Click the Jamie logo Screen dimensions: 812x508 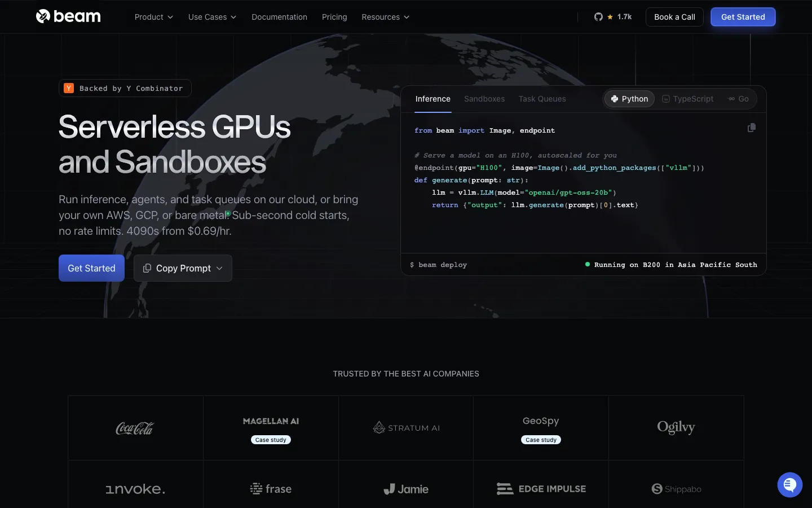[x=406, y=489]
